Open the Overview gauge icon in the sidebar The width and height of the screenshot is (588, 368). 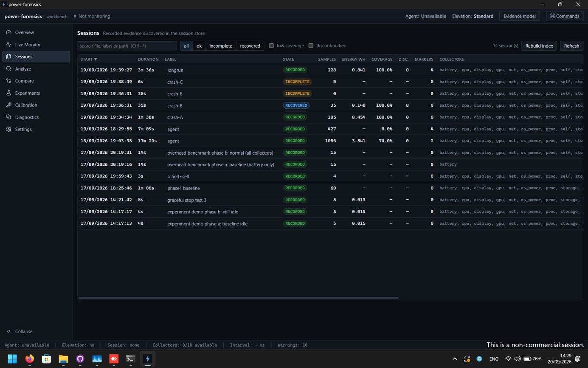[8, 32]
